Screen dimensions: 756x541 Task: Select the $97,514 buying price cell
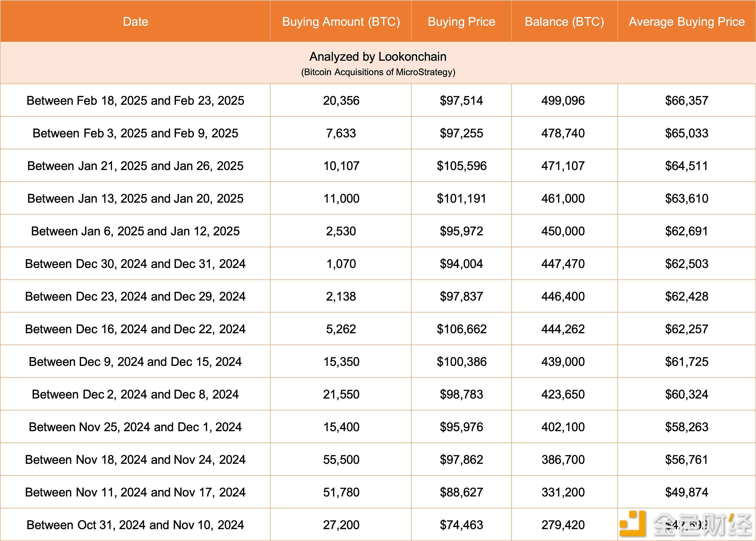pos(461,100)
